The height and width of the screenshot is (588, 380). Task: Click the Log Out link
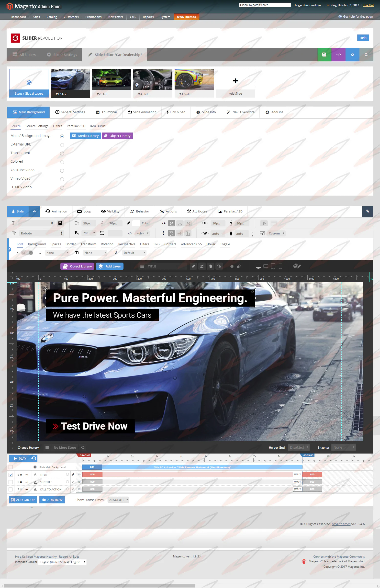tap(369, 5)
